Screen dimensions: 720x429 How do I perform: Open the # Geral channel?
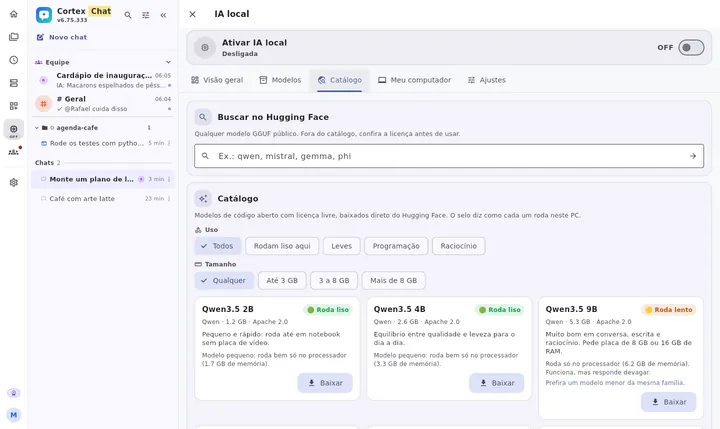(x=103, y=103)
